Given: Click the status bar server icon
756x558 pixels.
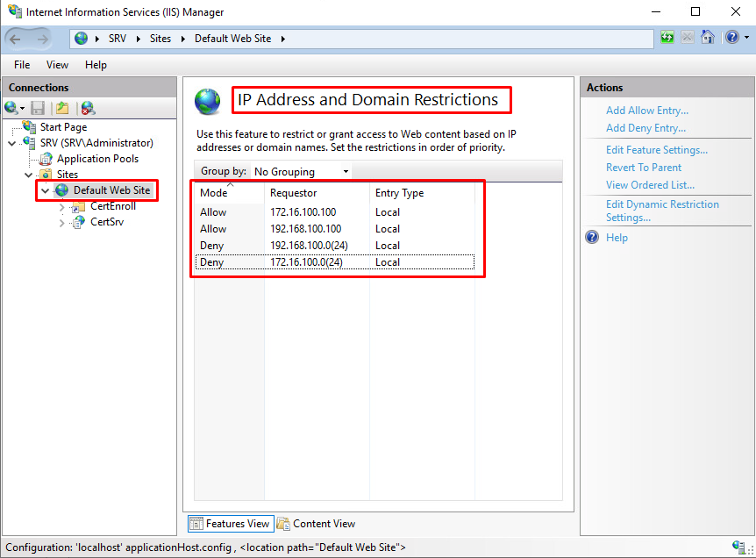Looking at the screenshot, I should 738,547.
